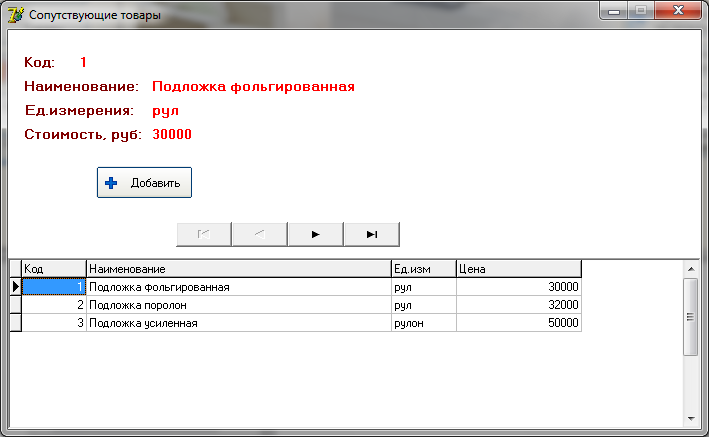The height and width of the screenshot is (437, 709).
Task: Select cell Подложка фольгированная in grid
Action: coord(239,287)
